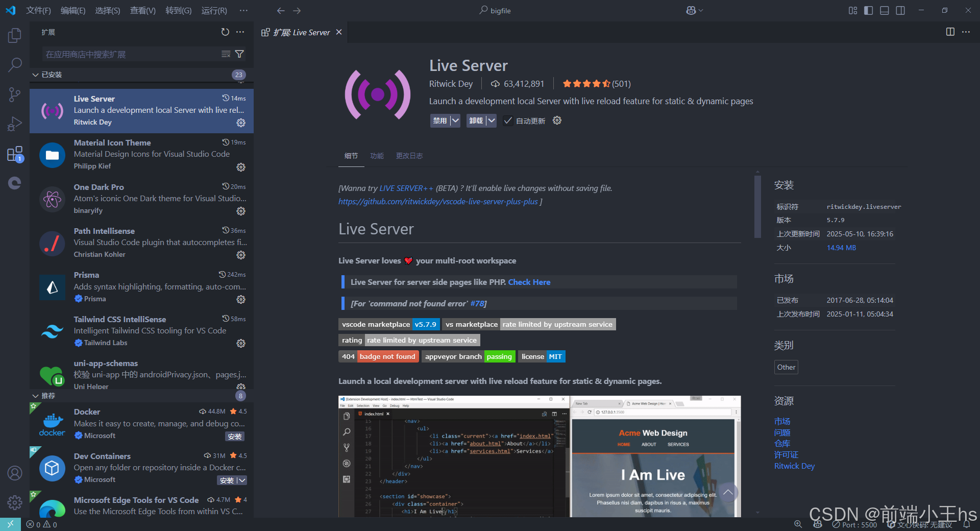Click the extension marketplace search field
Viewport: 980px width, 531px height.
pos(132,54)
